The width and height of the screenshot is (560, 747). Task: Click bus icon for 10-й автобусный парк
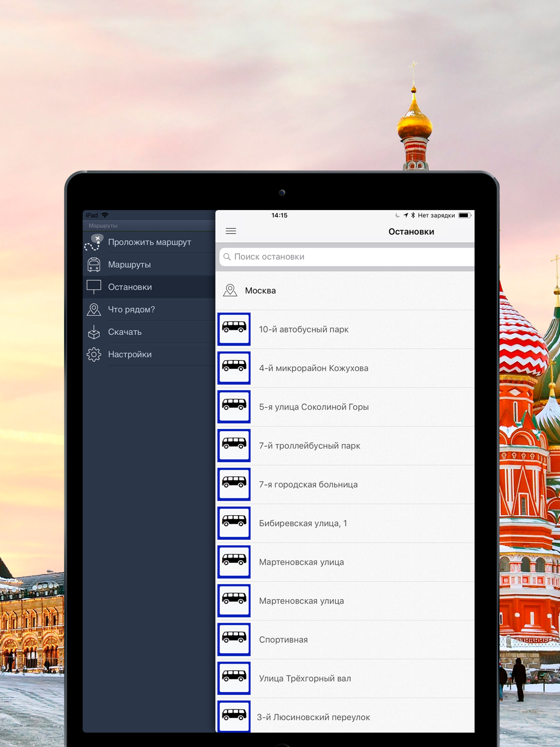[x=234, y=329]
